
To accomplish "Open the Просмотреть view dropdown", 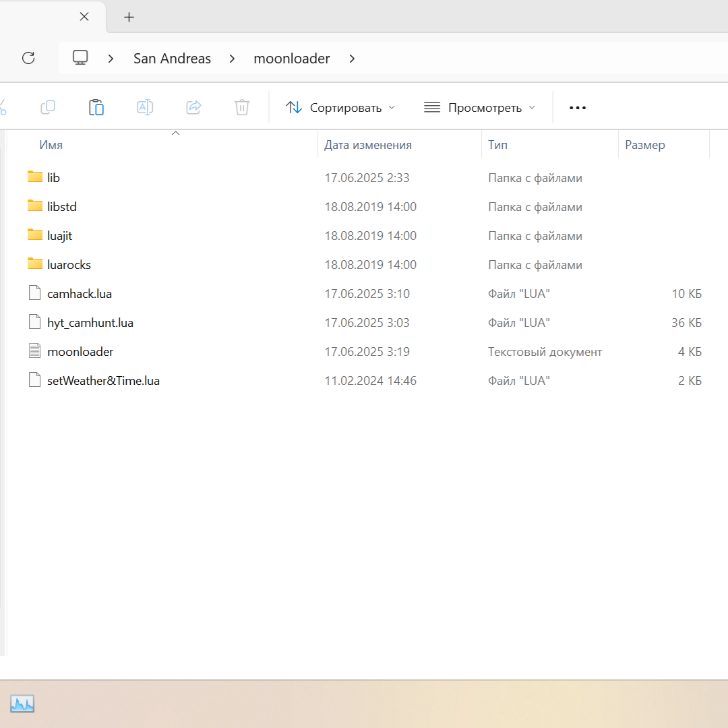I will (x=479, y=108).
